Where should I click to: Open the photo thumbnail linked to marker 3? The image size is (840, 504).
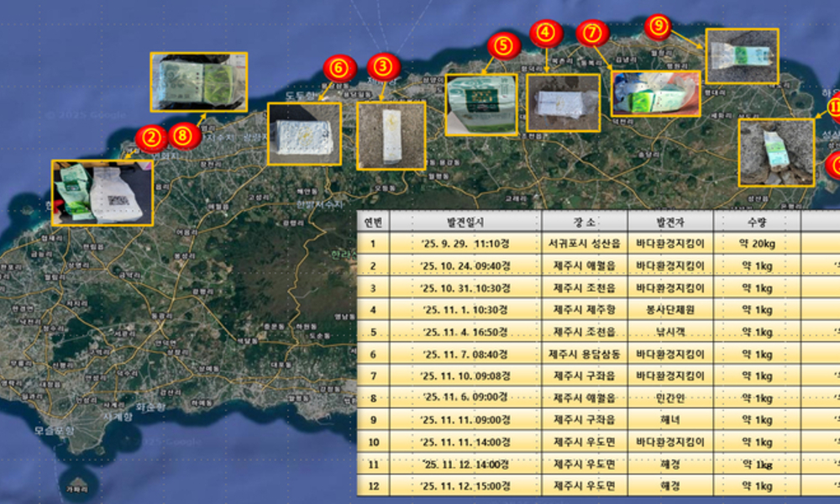tap(391, 135)
